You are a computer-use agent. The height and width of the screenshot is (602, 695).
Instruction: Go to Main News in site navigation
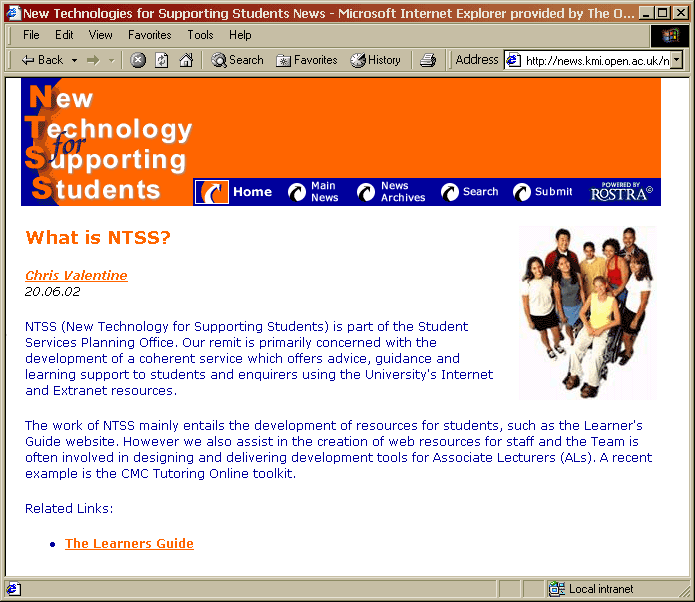(323, 192)
